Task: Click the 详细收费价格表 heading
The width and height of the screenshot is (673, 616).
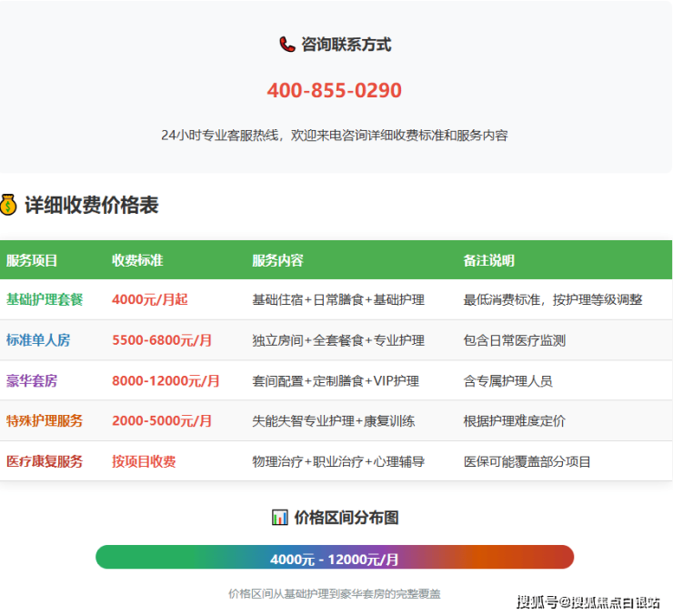Action: [x=91, y=206]
